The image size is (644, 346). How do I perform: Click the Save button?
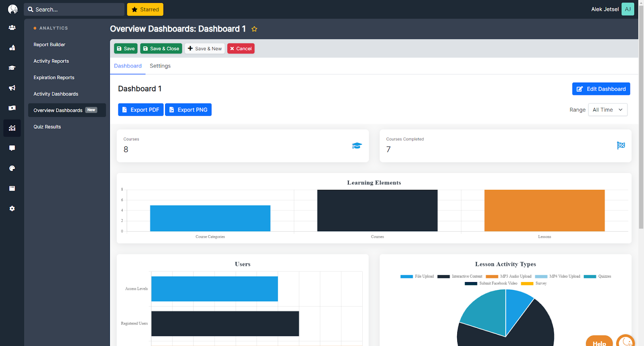pyautogui.click(x=126, y=49)
